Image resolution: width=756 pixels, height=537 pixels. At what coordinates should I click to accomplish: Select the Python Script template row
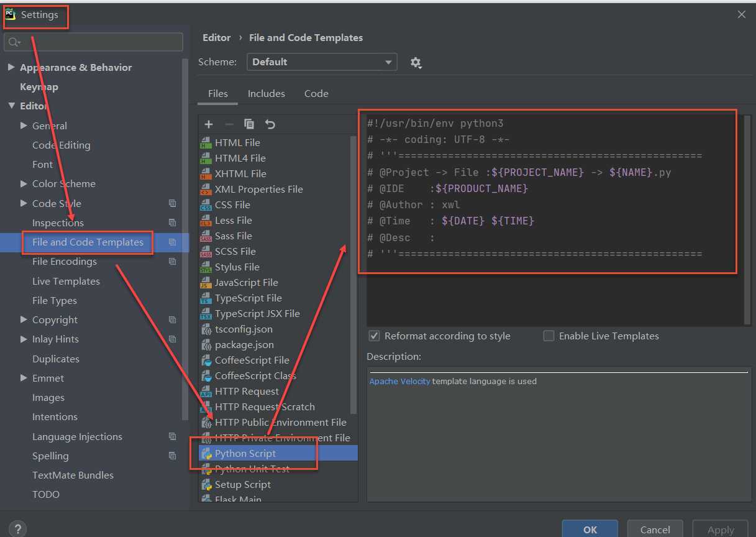(278, 454)
